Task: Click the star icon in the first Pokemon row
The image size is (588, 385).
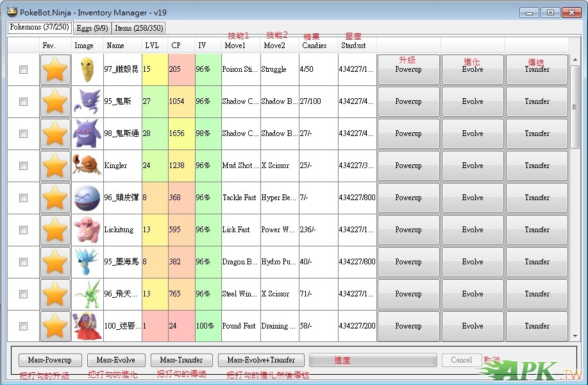Action: pos(55,69)
